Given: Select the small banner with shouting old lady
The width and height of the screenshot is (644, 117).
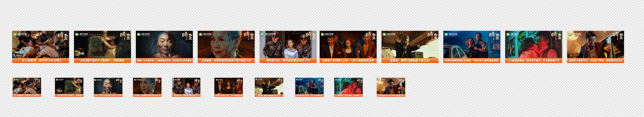Looking at the screenshot, I should (269, 87).
